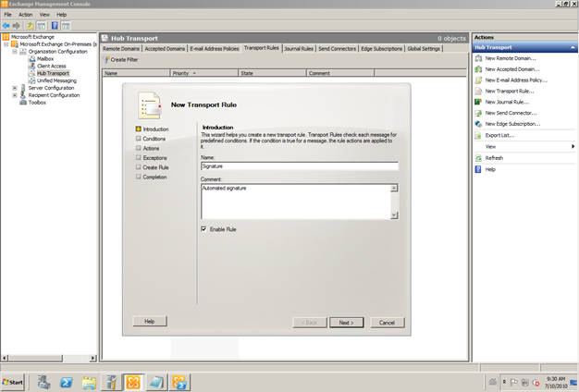579x392 pixels.
Task: Click the wizard Help button
Action: coord(150,322)
